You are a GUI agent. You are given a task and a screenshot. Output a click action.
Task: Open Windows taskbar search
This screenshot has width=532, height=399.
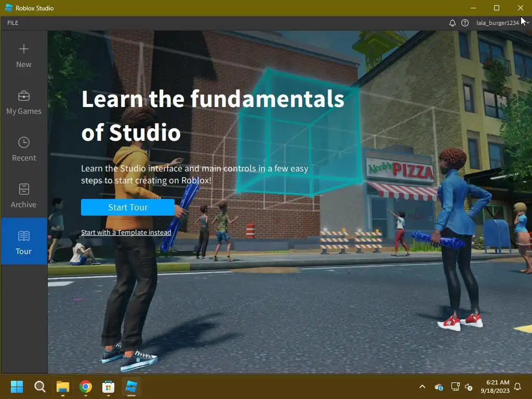(39, 387)
